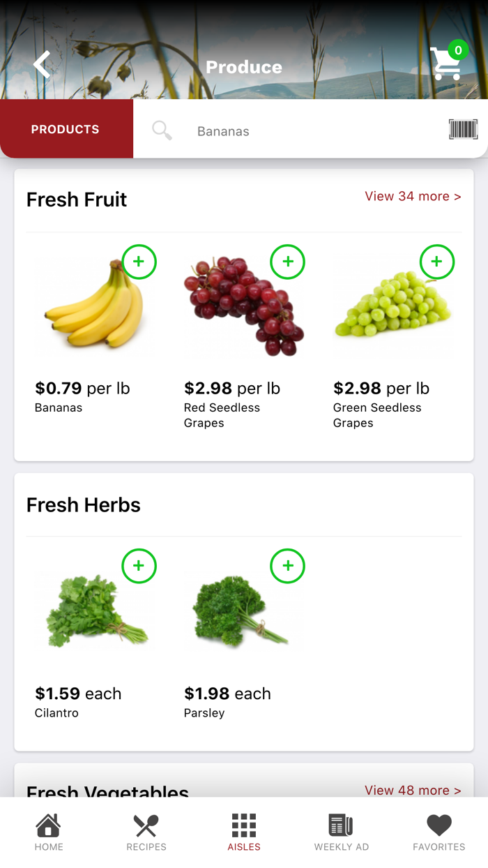Open the Weekly Ad
Image resolution: width=488 pixels, height=868 pixels.
[x=341, y=830]
